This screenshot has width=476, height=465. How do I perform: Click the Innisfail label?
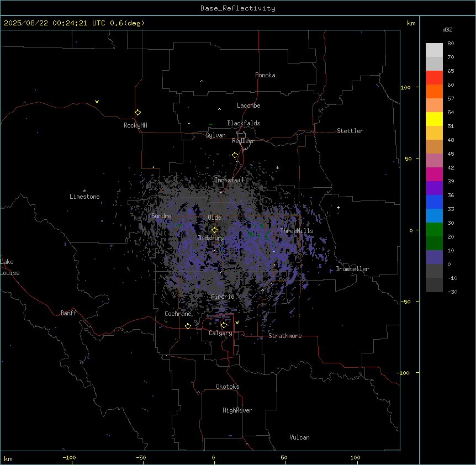point(229,180)
